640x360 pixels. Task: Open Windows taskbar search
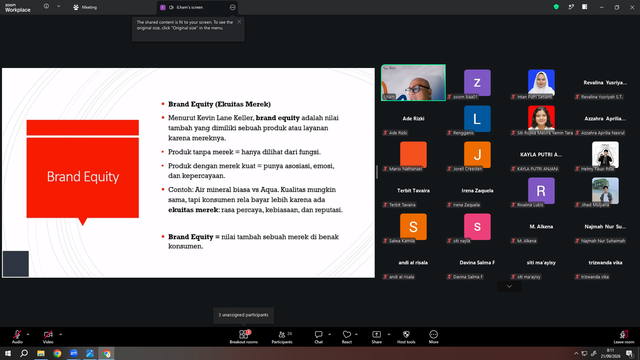coord(24,353)
